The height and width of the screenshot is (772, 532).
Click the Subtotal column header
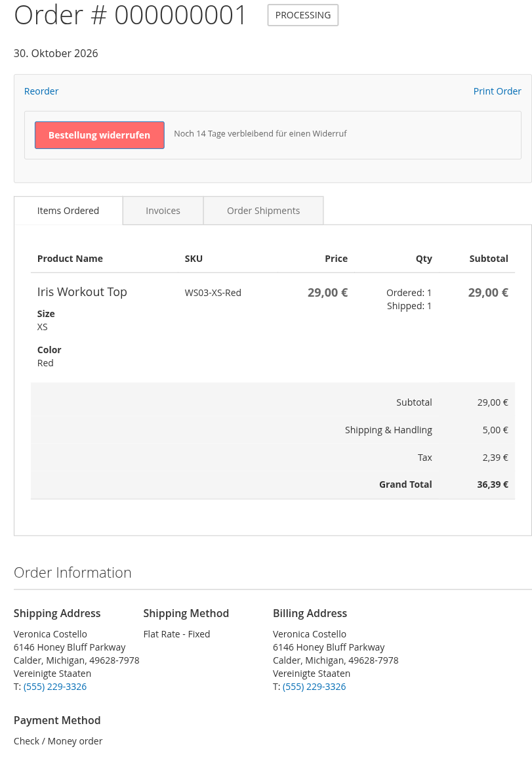coord(489,259)
